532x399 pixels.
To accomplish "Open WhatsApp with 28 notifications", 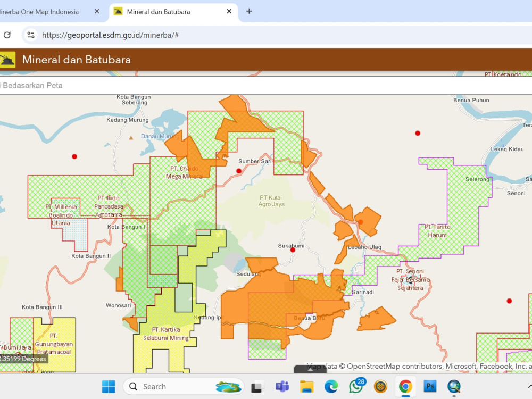I will [356, 386].
